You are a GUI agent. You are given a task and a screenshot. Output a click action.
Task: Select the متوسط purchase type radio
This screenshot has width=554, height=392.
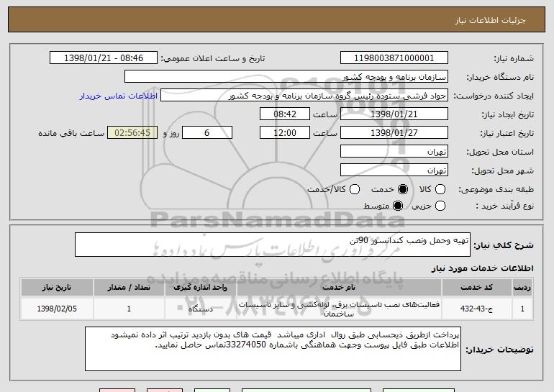(x=398, y=206)
